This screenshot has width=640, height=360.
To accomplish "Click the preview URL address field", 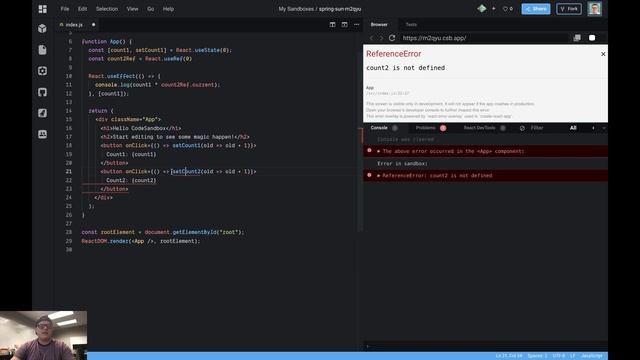I will click(x=484, y=38).
